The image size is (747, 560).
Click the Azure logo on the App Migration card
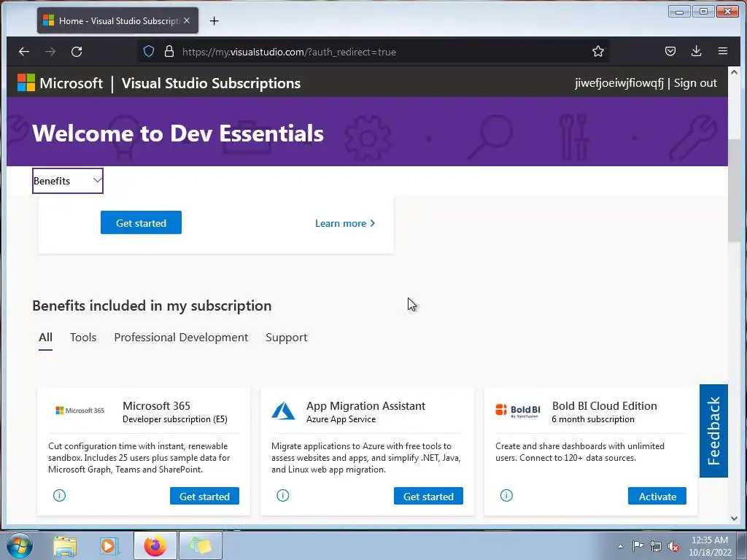click(x=283, y=411)
